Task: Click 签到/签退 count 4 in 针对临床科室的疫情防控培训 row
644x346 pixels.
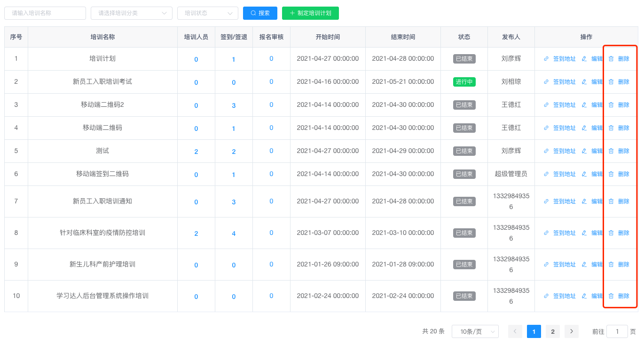Action: 234,233
